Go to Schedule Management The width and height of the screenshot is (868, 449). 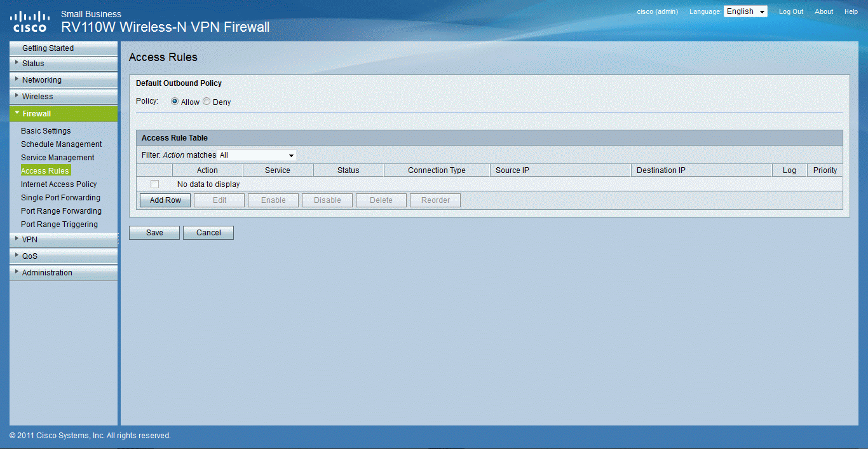61,144
